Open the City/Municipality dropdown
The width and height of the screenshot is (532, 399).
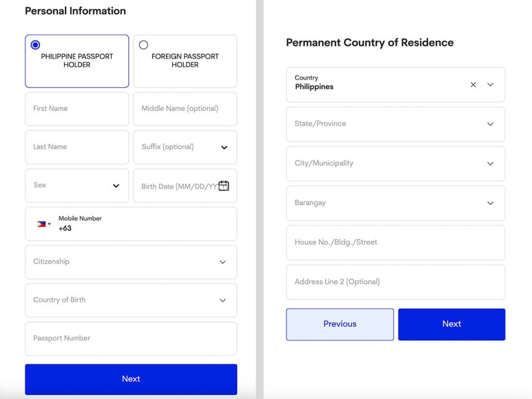490,164
